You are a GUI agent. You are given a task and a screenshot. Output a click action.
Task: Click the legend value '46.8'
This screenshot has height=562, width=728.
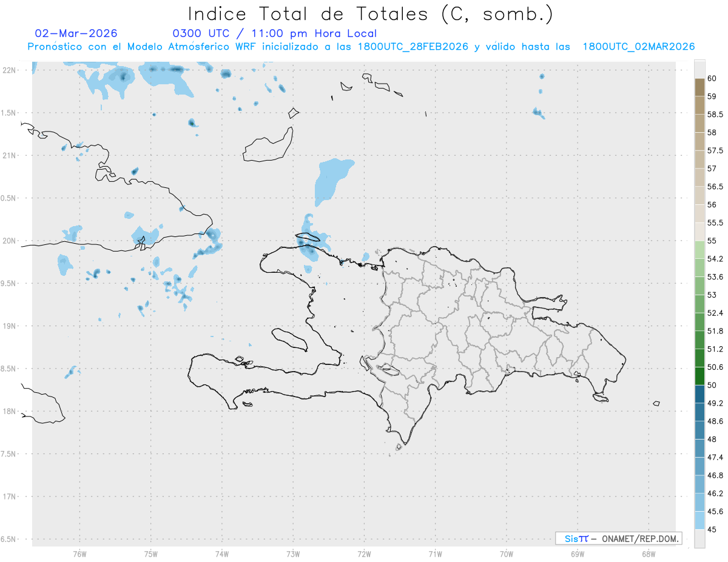[x=715, y=475]
